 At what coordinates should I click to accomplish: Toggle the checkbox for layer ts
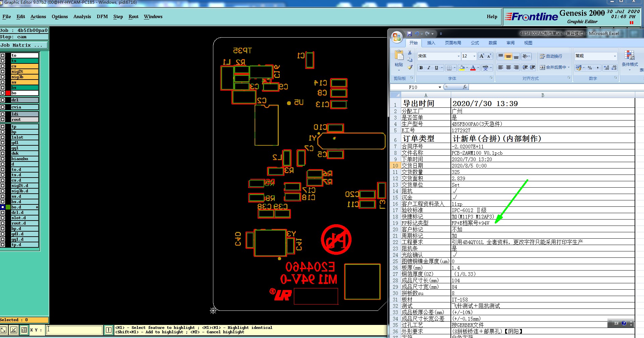tap(3, 61)
